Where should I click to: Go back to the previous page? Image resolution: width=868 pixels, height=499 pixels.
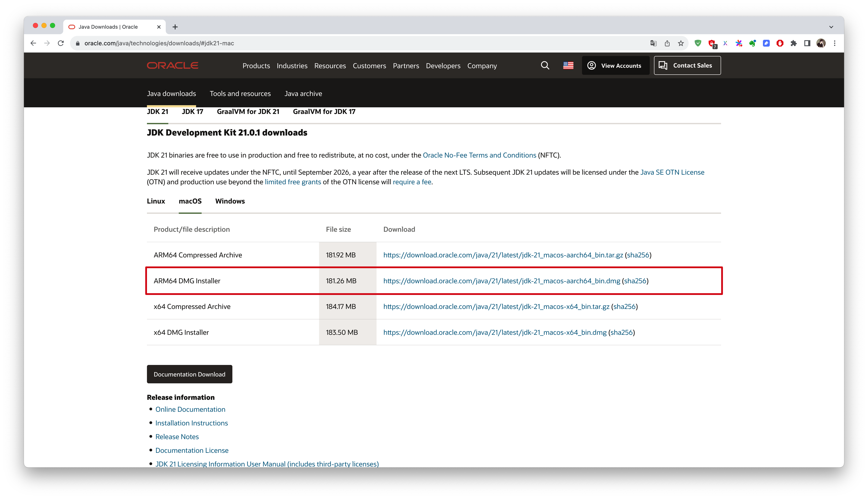(x=33, y=43)
